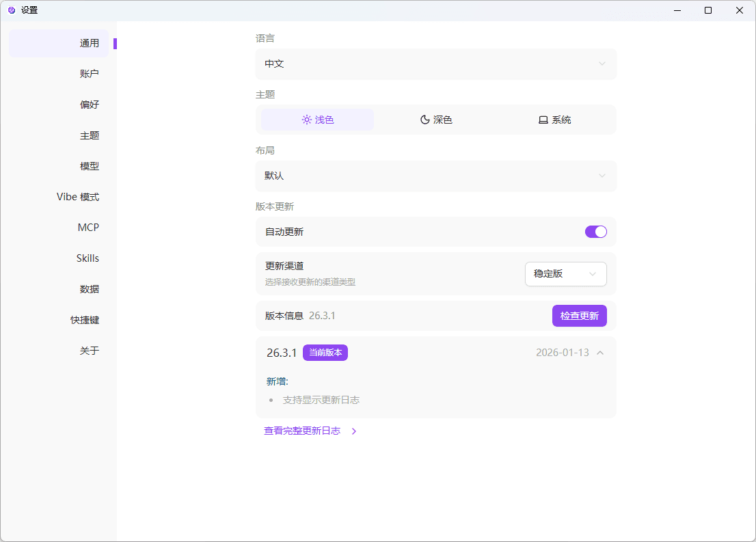Minimize the 设置 window
Screen dimensions: 756x542
click(x=677, y=10)
